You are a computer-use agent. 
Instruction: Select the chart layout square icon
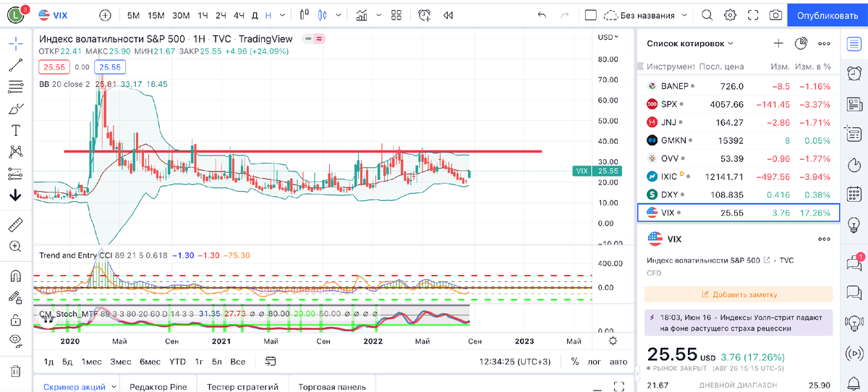pyautogui.click(x=591, y=15)
